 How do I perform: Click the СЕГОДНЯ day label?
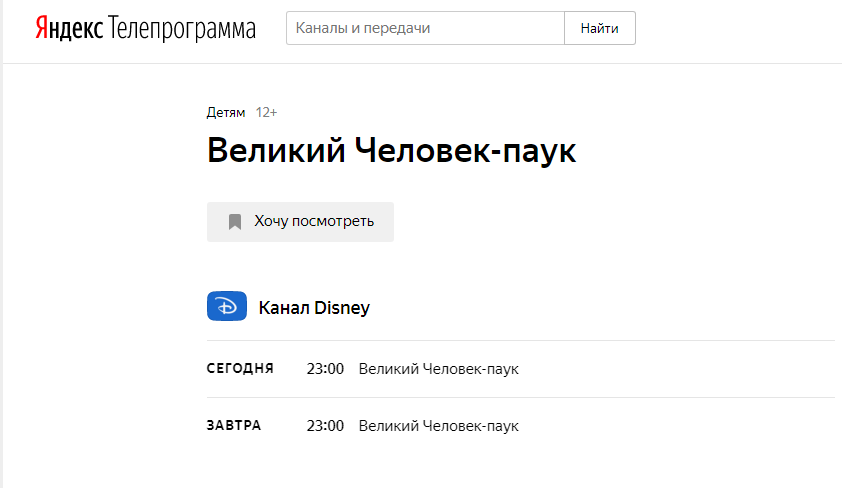[x=240, y=368]
